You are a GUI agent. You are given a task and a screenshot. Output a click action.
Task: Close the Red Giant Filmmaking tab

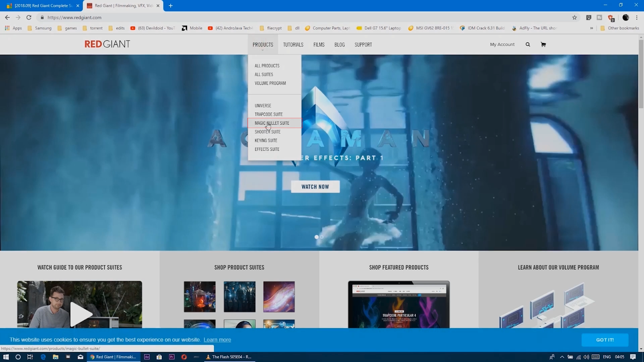coord(158,6)
